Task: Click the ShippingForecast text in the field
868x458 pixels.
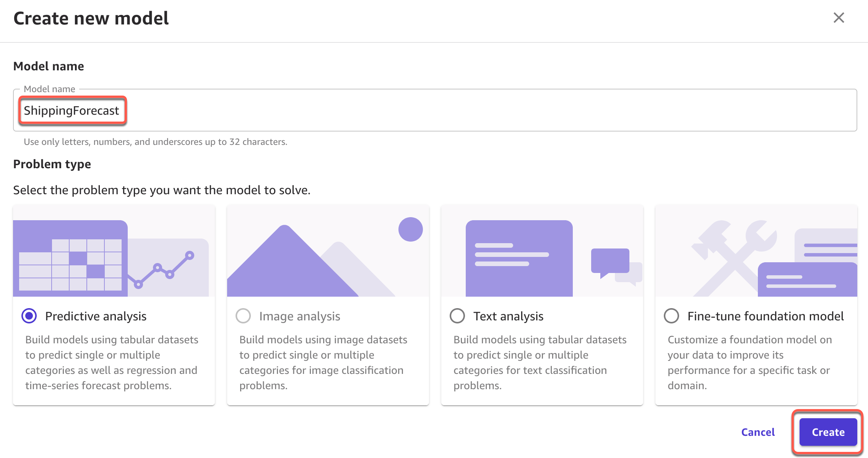Action: click(x=72, y=110)
